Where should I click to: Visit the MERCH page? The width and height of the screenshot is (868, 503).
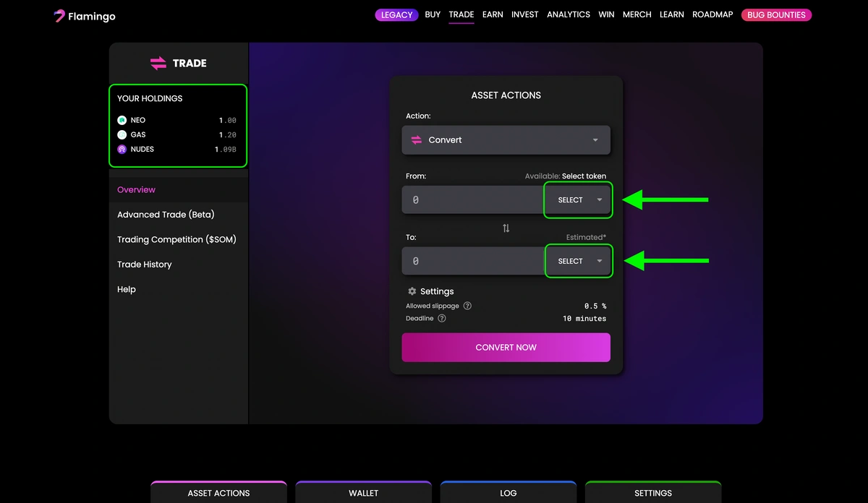pyautogui.click(x=637, y=14)
